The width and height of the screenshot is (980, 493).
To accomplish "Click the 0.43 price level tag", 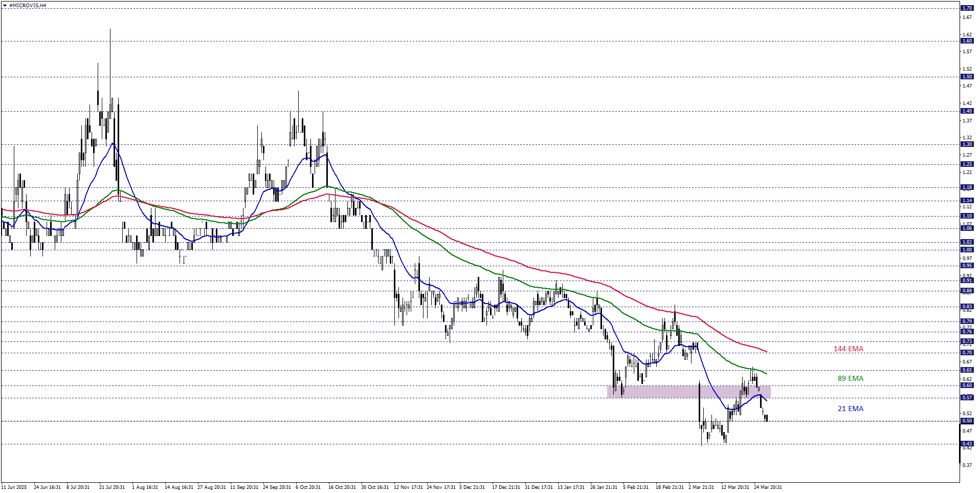I will click(967, 444).
